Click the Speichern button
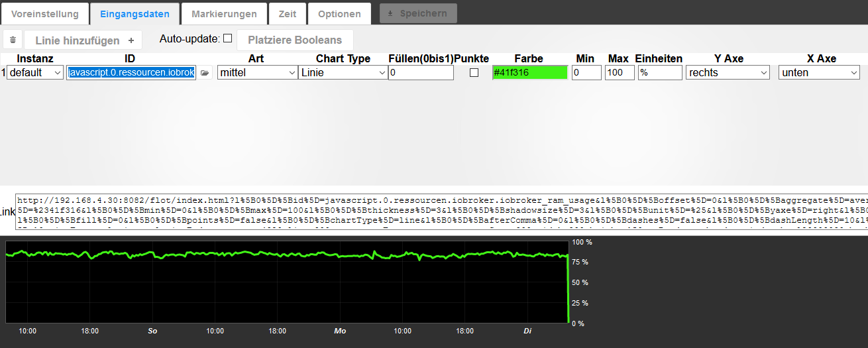Image resolution: width=868 pixels, height=348 pixels. pyautogui.click(x=418, y=13)
